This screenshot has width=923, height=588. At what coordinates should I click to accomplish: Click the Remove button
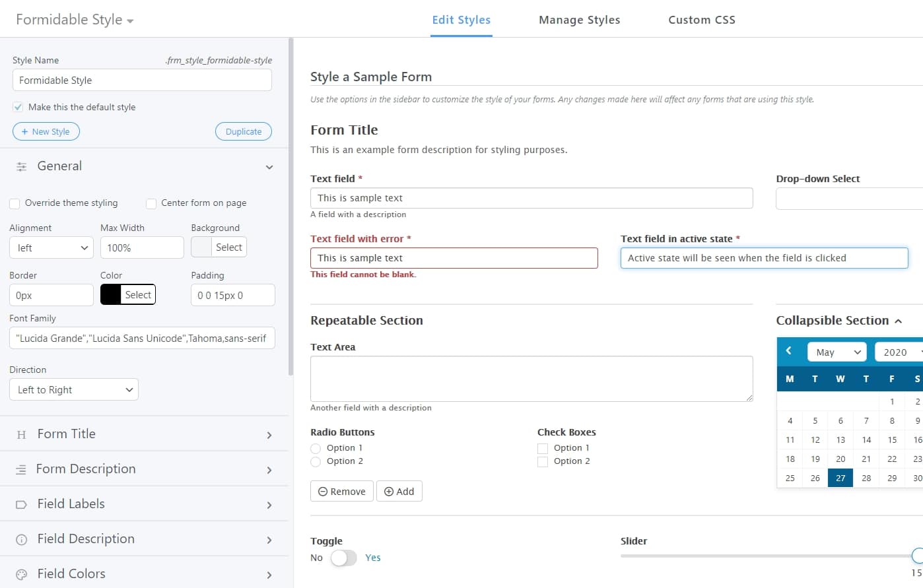point(342,492)
